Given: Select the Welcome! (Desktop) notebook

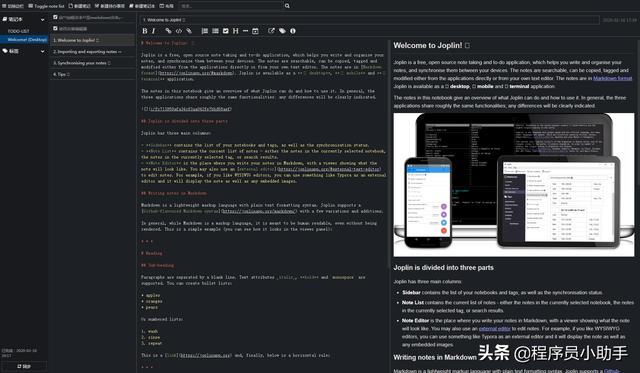Looking at the screenshot, I should click(24, 40).
